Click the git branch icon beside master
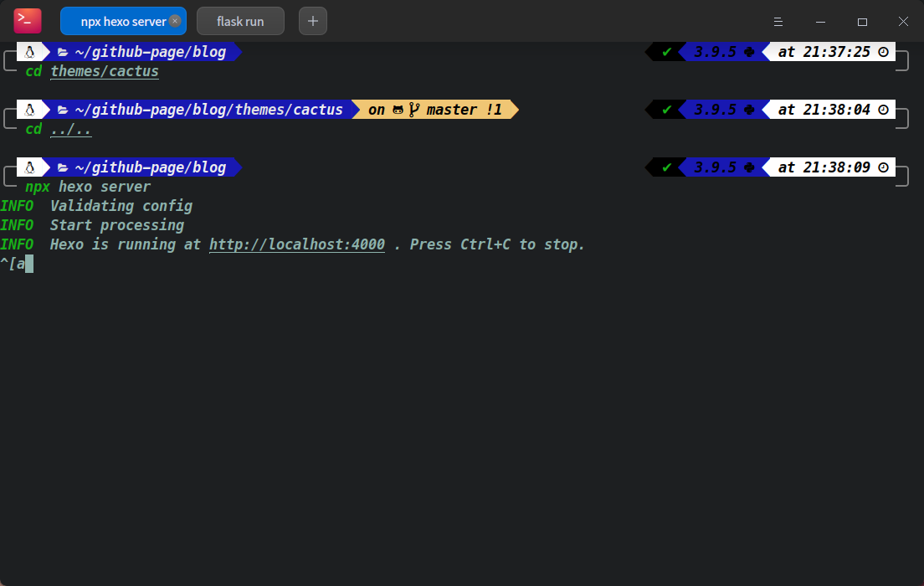 (413, 110)
